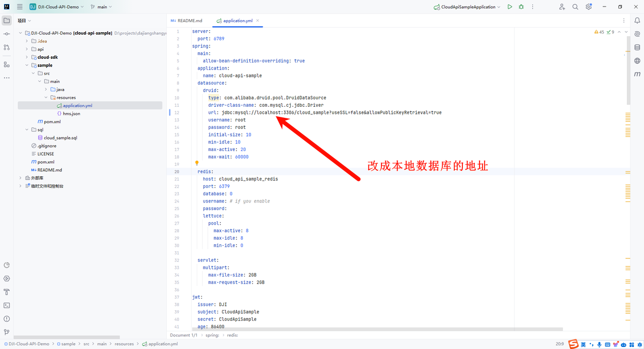The image size is (644, 349).
Task: Open the Profiler tool window icon
Action: (7, 265)
